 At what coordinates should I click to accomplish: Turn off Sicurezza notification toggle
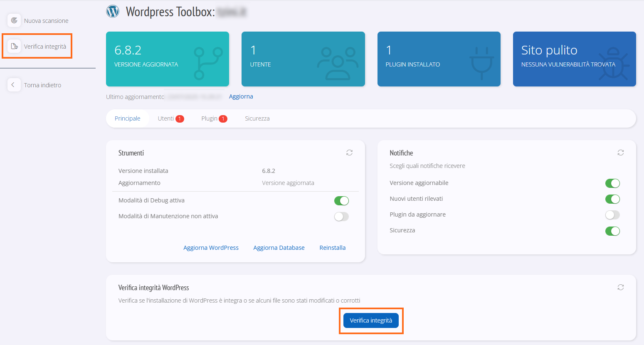coord(612,231)
